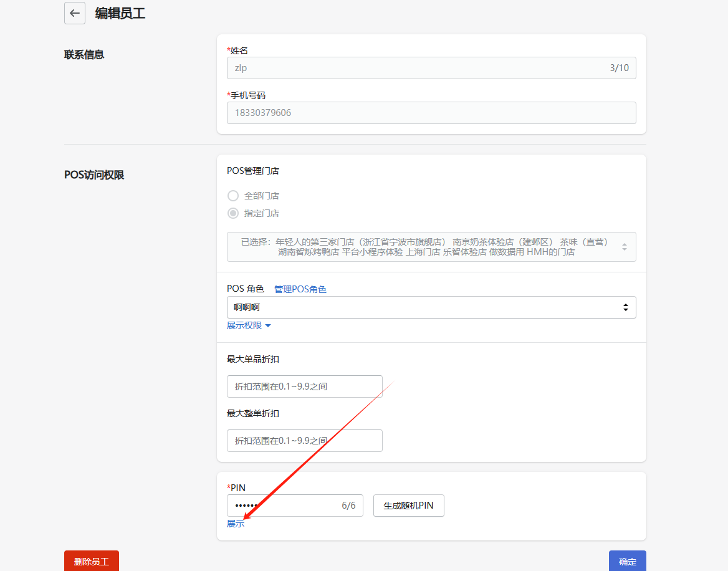The height and width of the screenshot is (571, 728).
Task: Focus the 最大单品折扣 discount input
Action: tap(304, 386)
